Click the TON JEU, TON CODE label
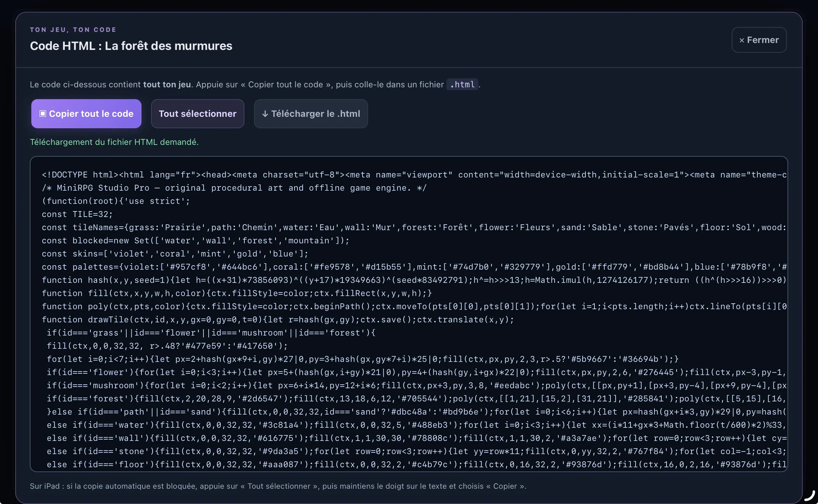Image resolution: width=818 pixels, height=504 pixels. coord(73,30)
